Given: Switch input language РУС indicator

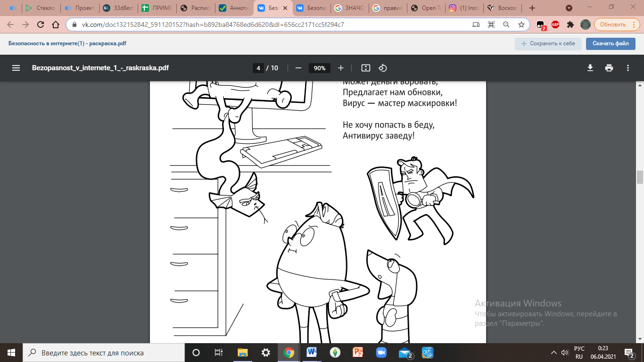Looking at the screenshot, I should coord(579,353).
